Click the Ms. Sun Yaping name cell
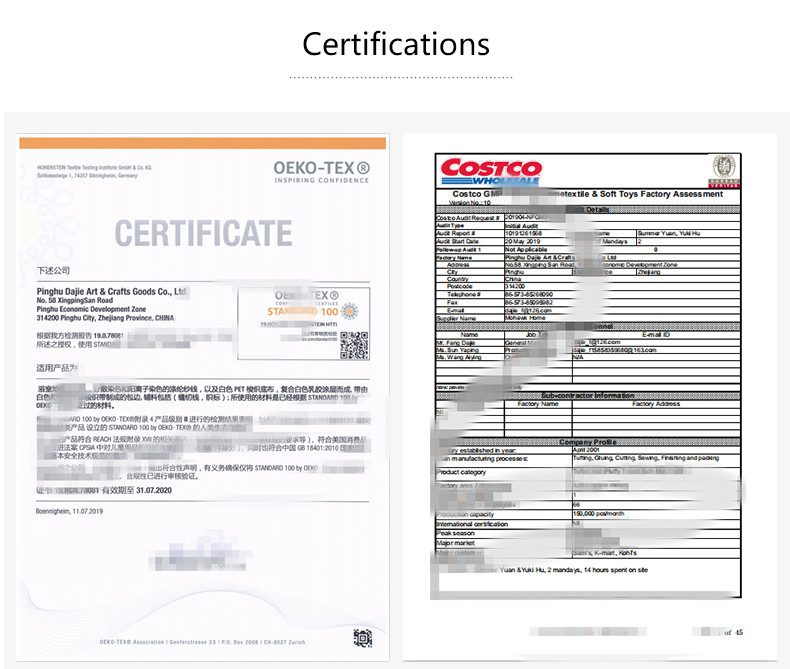Viewport: 790px width, 669px height. [457, 350]
